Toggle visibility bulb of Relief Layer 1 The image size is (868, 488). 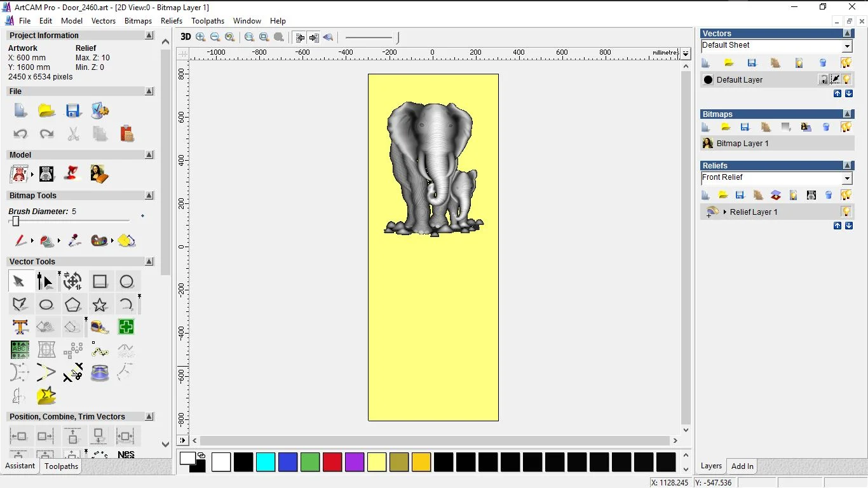pos(846,212)
